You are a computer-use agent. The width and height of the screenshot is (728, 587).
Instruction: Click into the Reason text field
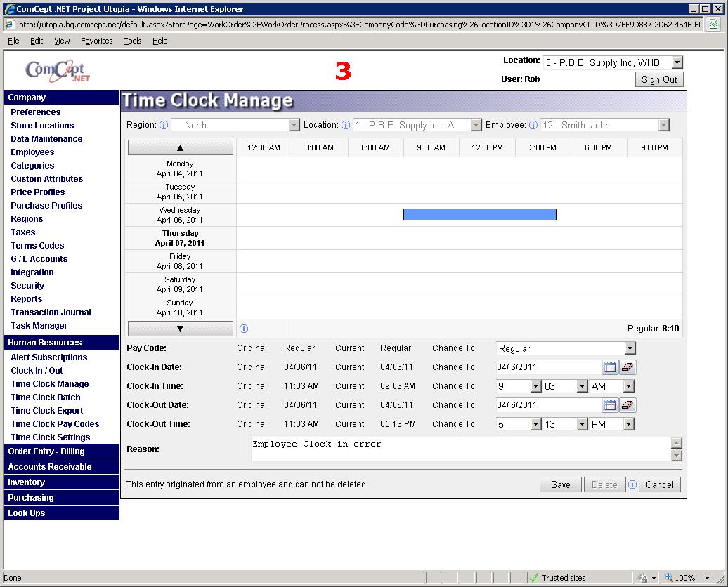(x=457, y=449)
